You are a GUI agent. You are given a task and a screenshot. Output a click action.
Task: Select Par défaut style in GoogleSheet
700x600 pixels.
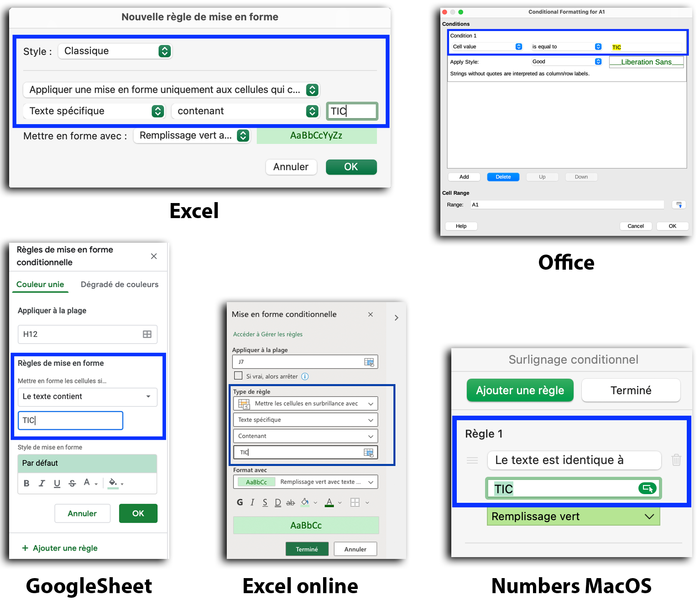pyautogui.click(x=87, y=464)
